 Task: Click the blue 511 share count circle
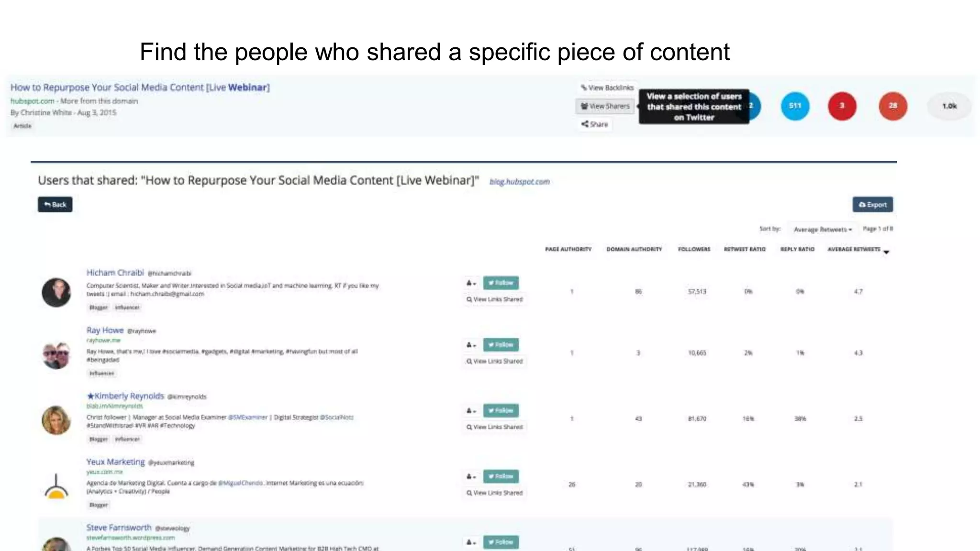pyautogui.click(x=795, y=106)
